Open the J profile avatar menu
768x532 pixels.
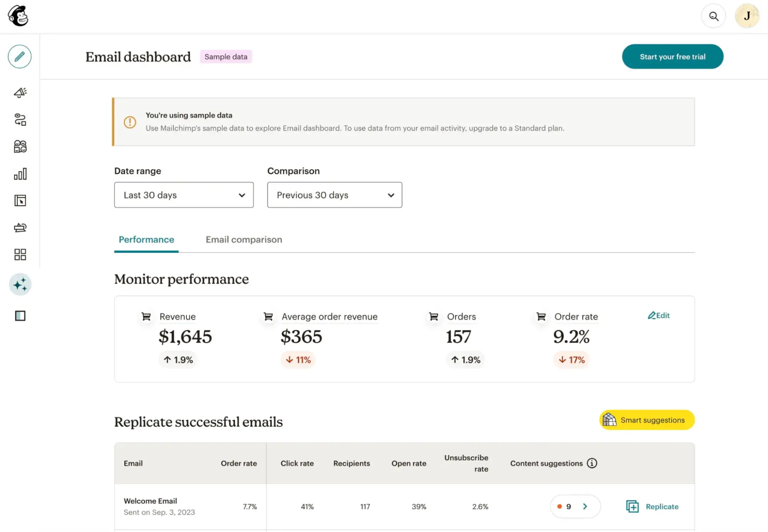tap(747, 16)
